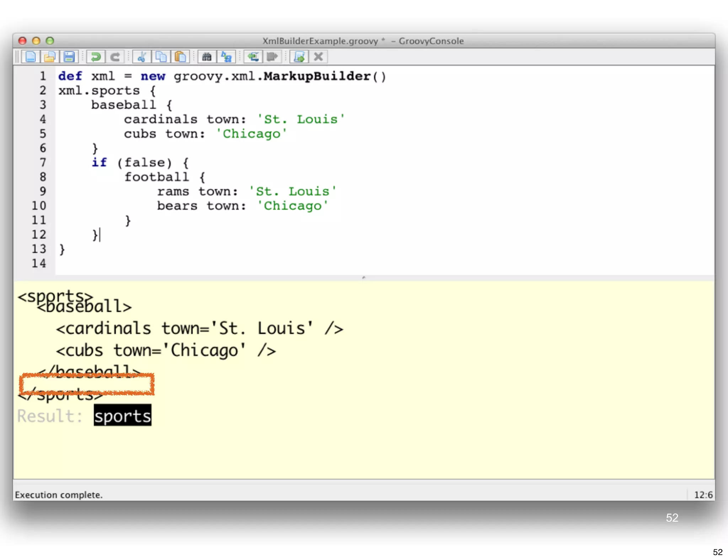Paste using the clipboard icon
The image size is (728, 560).
(x=180, y=57)
